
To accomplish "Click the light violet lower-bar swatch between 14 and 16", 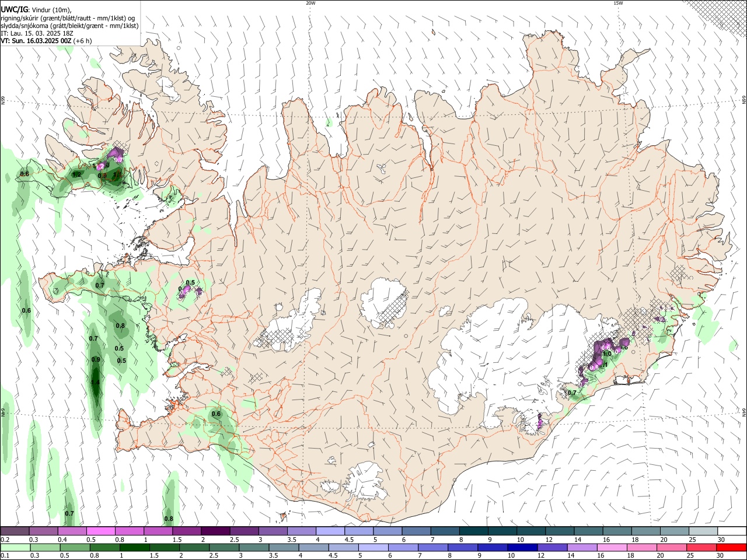I will (582, 548).
